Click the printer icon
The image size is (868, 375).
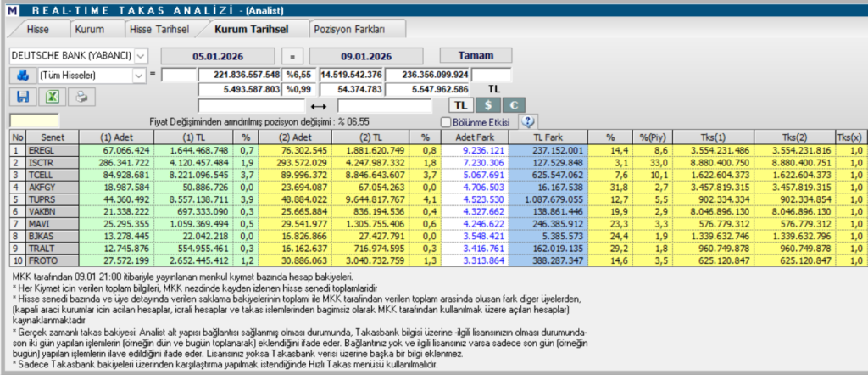81,97
